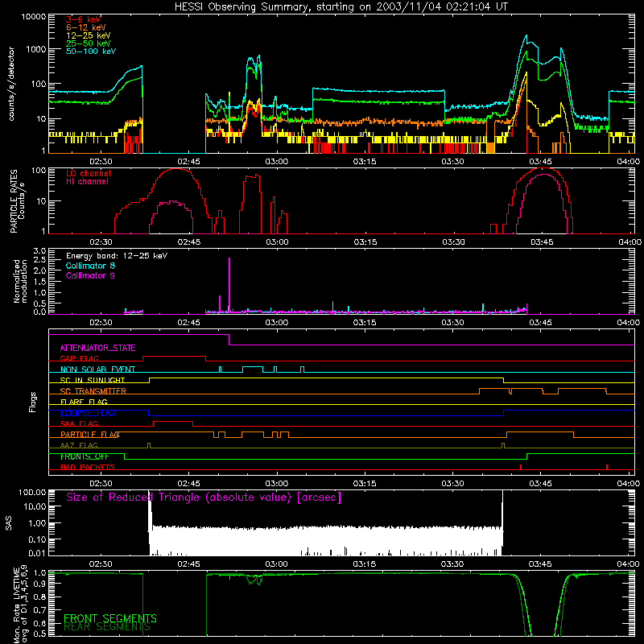Click the 10000 tick label on count-rate axis
644x644 pixels.
coord(33,17)
